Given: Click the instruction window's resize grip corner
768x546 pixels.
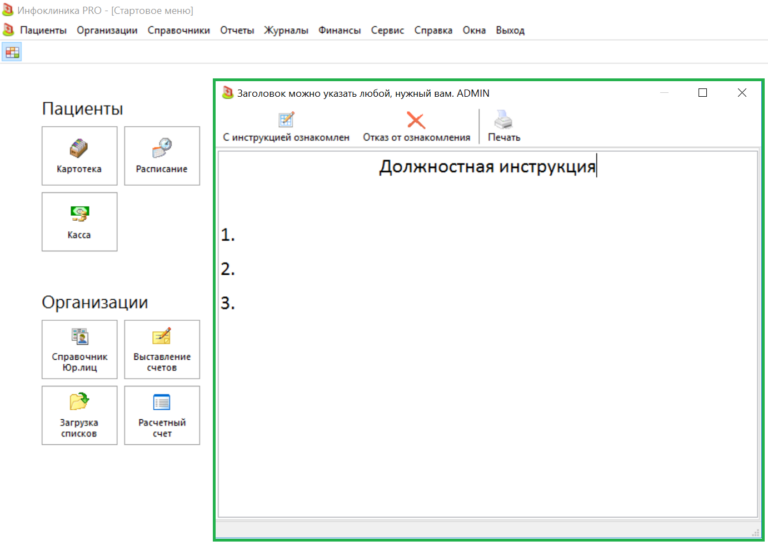Looking at the screenshot, I should point(754,532).
